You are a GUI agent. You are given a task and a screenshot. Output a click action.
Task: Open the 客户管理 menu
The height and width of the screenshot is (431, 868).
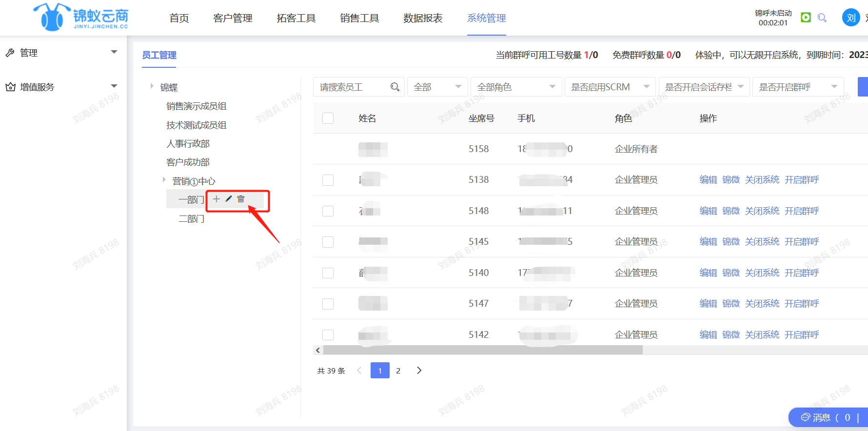(x=233, y=18)
